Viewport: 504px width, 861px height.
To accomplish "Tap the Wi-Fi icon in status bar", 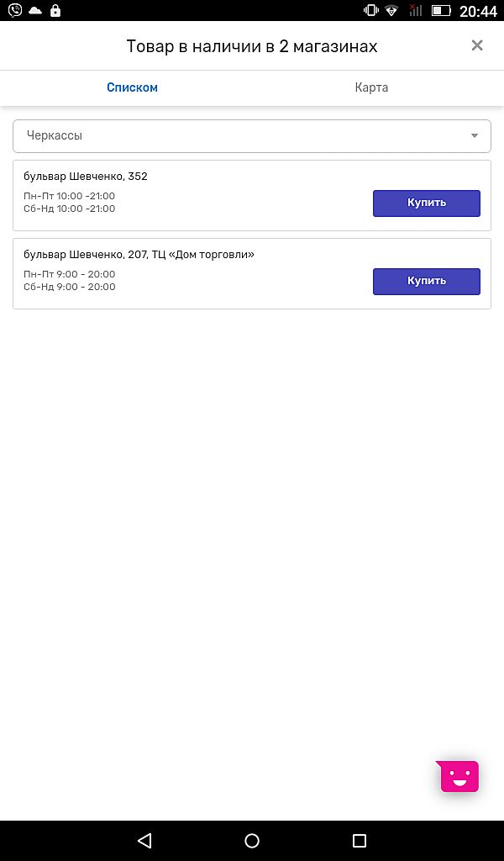I will [x=391, y=11].
